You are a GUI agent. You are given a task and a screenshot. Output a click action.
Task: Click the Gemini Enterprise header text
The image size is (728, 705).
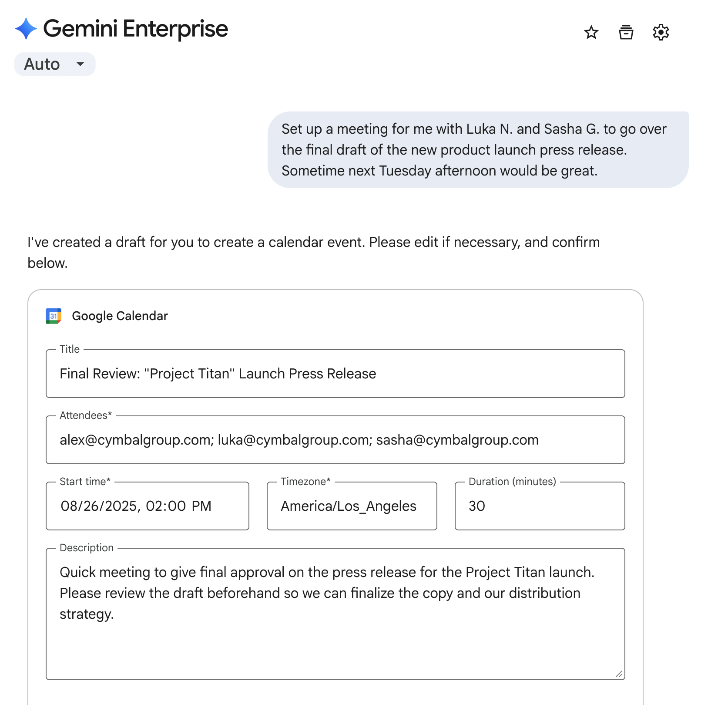(x=136, y=29)
